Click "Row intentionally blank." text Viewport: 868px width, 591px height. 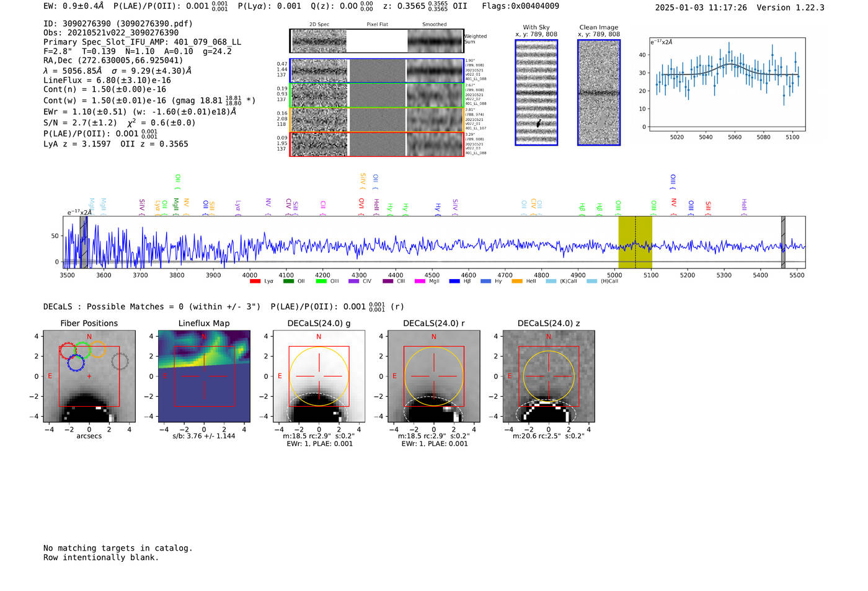click(101, 558)
